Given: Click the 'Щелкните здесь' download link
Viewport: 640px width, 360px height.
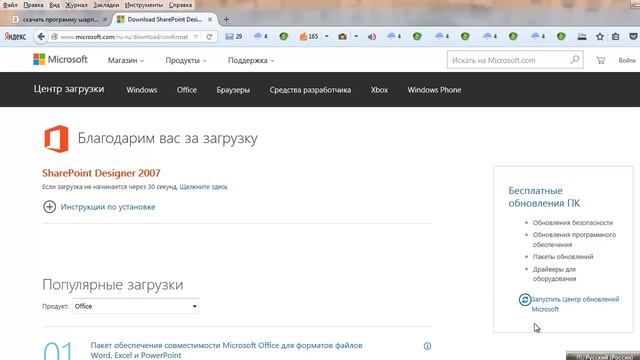Looking at the screenshot, I should [203, 187].
